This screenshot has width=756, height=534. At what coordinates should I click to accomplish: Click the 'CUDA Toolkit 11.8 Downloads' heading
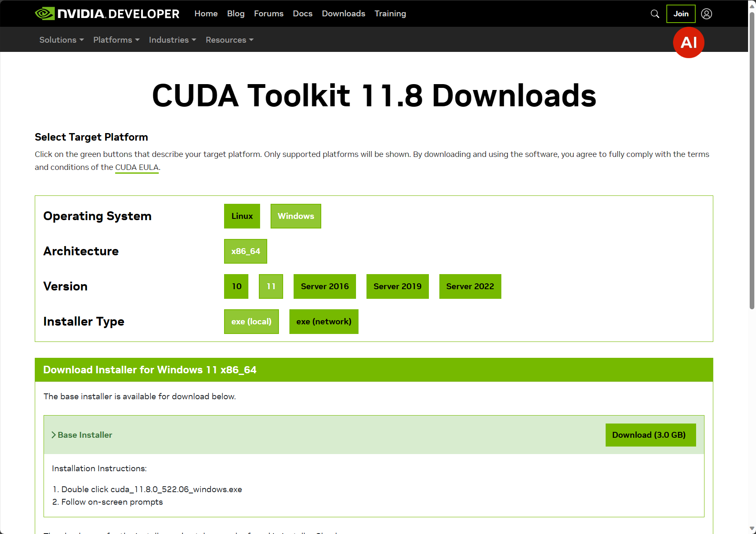(374, 95)
